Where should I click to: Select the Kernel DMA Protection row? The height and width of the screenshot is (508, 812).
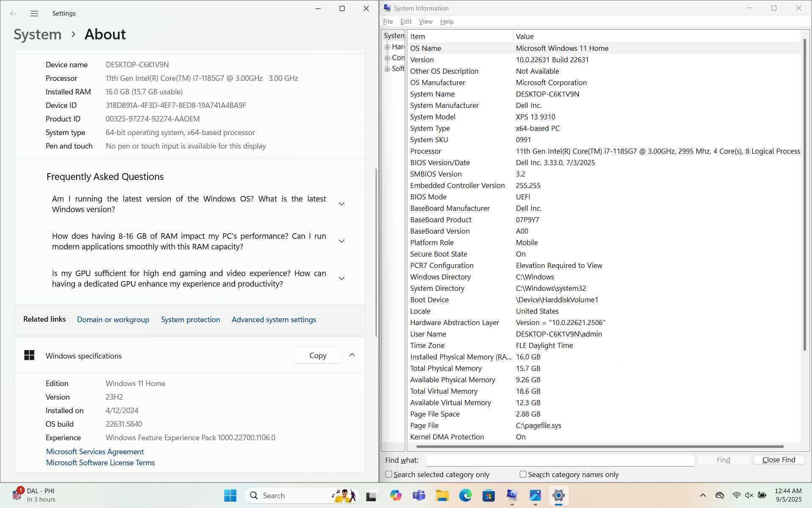604,437
